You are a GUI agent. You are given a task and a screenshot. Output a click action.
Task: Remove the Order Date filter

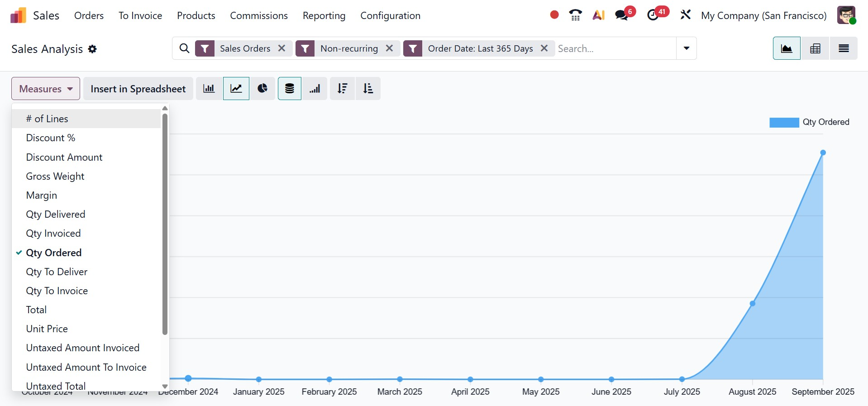coord(544,48)
